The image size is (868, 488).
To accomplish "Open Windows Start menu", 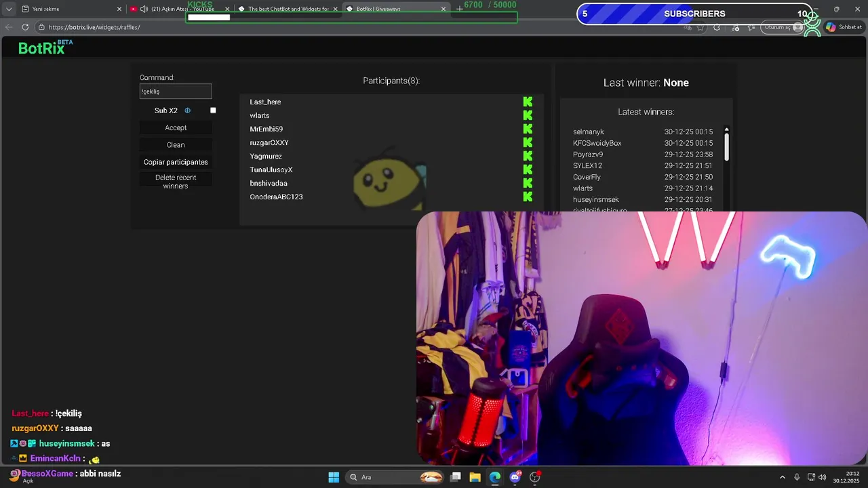I will [x=334, y=477].
